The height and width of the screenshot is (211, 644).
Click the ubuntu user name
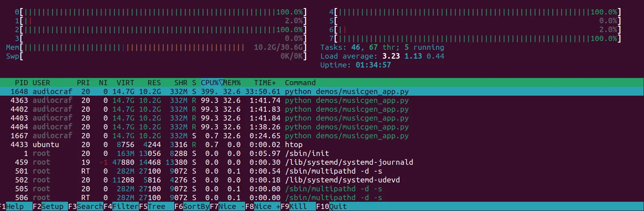pyautogui.click(x=46, y=145)
